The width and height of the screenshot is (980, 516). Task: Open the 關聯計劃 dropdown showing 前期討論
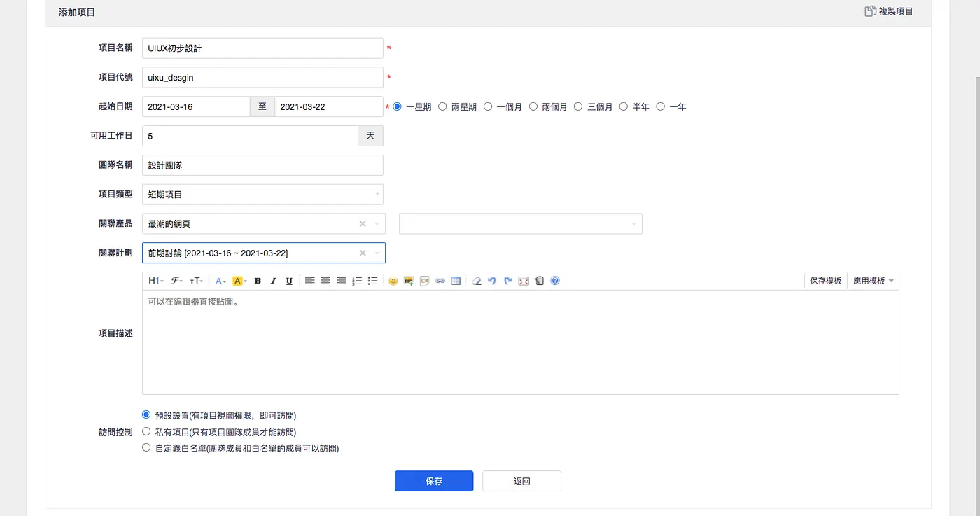(x=263, y=253)
